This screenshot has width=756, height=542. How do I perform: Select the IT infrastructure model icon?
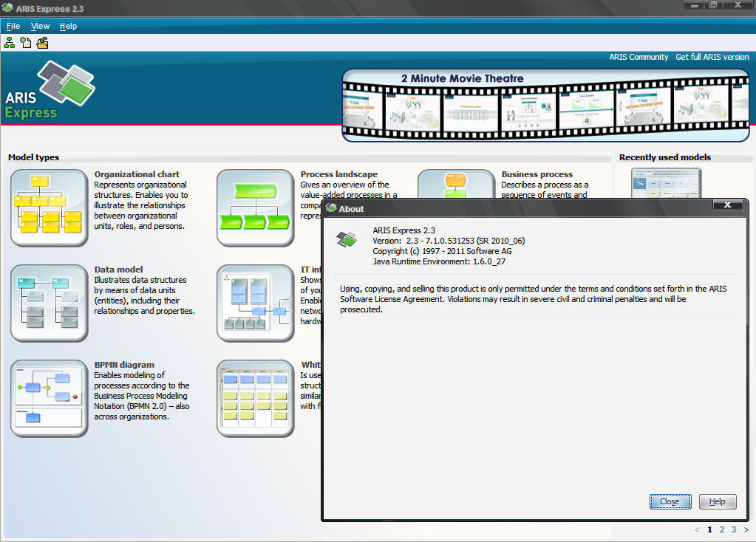point(256,303)
